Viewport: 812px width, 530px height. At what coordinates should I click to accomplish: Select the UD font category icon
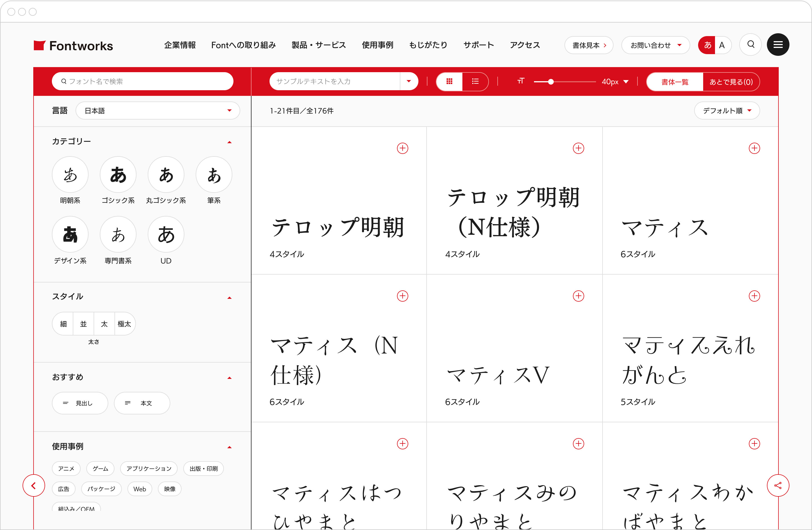[x=166, y=234]
